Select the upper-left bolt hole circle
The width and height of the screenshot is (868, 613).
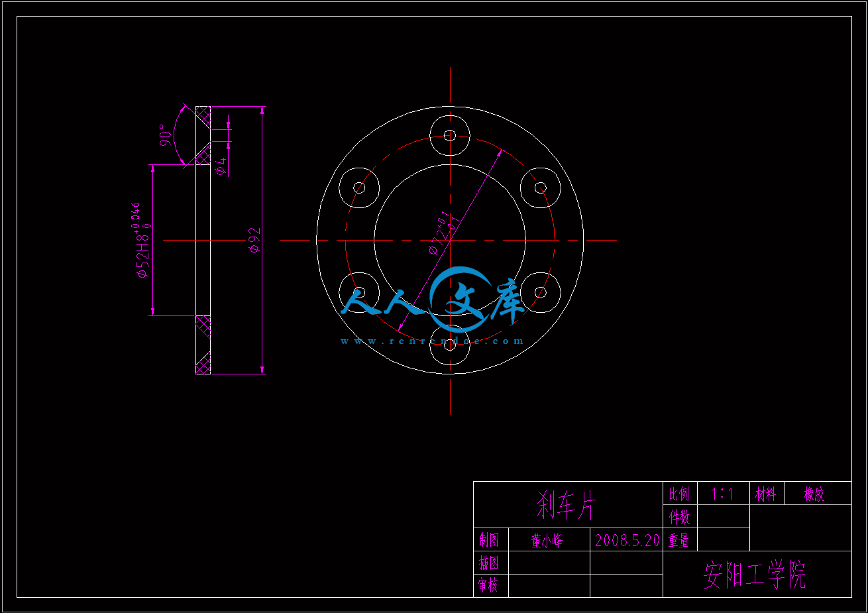pos(359,188)
